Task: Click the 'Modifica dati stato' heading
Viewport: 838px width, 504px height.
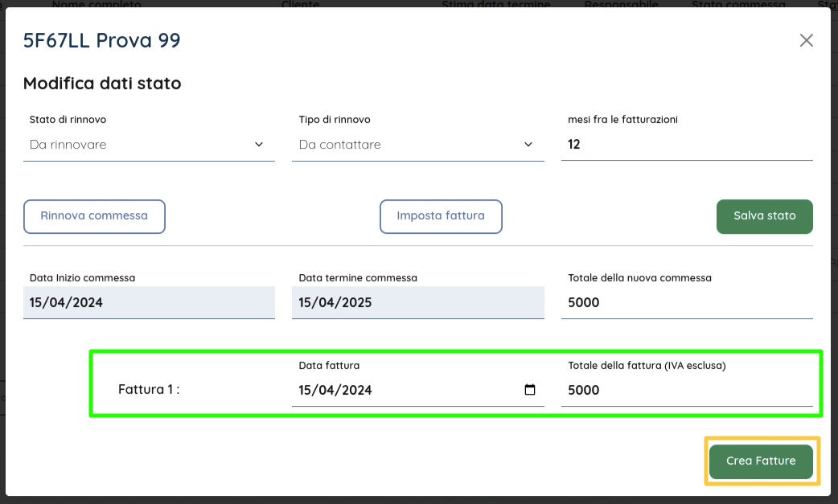Action: pyautogui.click(x=102, y=83)
